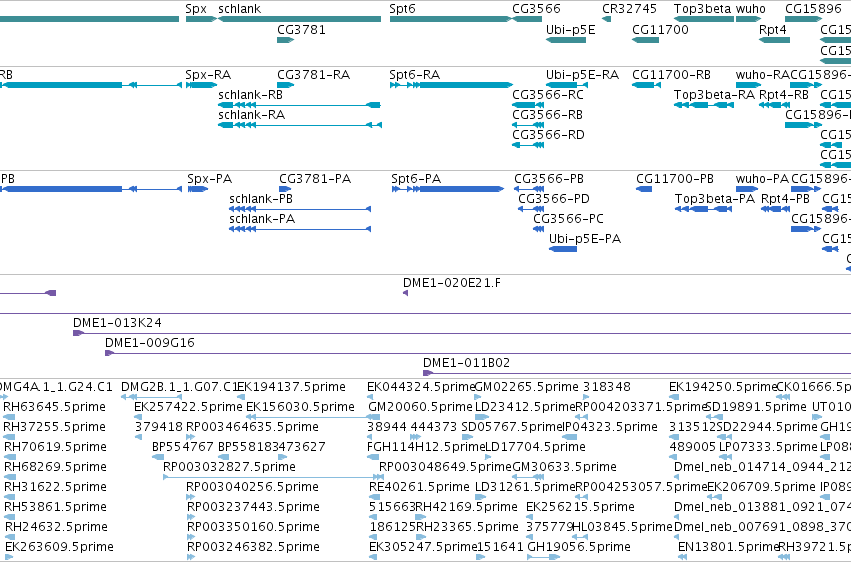This screenshot has width=851, height=562.
Task: Select the LD17704.5prime EST label
Action: point(535,447)
